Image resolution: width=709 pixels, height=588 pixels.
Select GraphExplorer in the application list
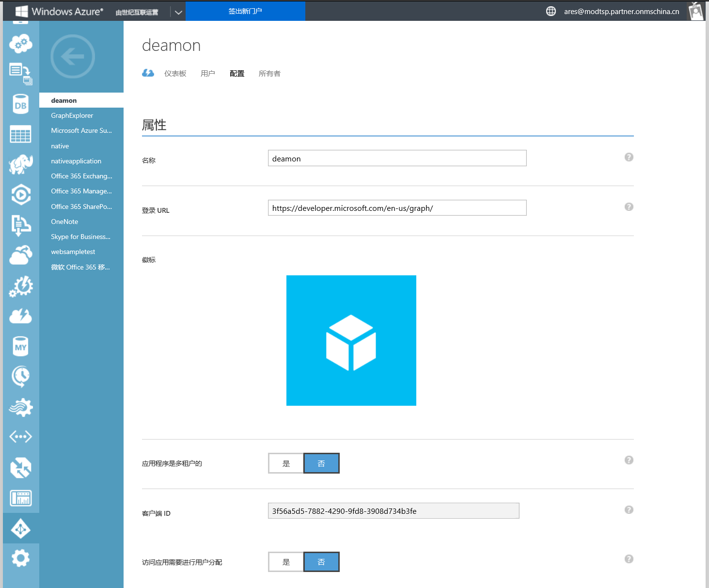pyautogui.click(x=72, y=115)
